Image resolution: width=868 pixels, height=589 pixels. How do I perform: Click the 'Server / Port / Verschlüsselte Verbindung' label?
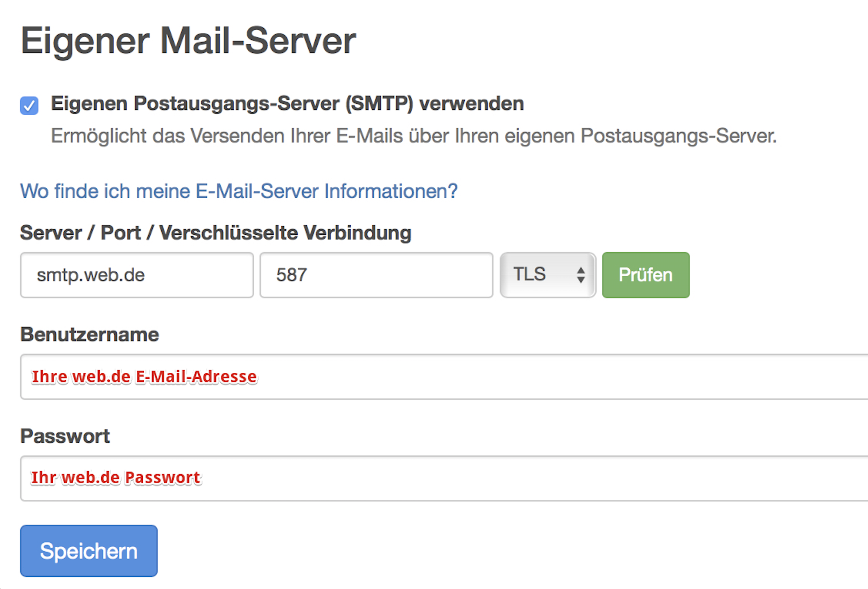[x=215, y=233]
